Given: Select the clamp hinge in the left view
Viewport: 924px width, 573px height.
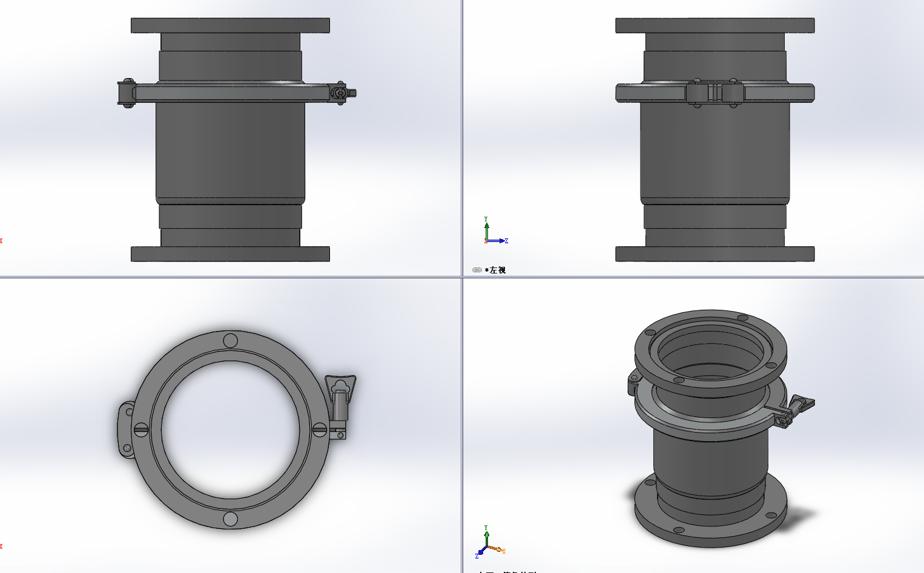Looking at the screenshot, I should coord(715,93).
